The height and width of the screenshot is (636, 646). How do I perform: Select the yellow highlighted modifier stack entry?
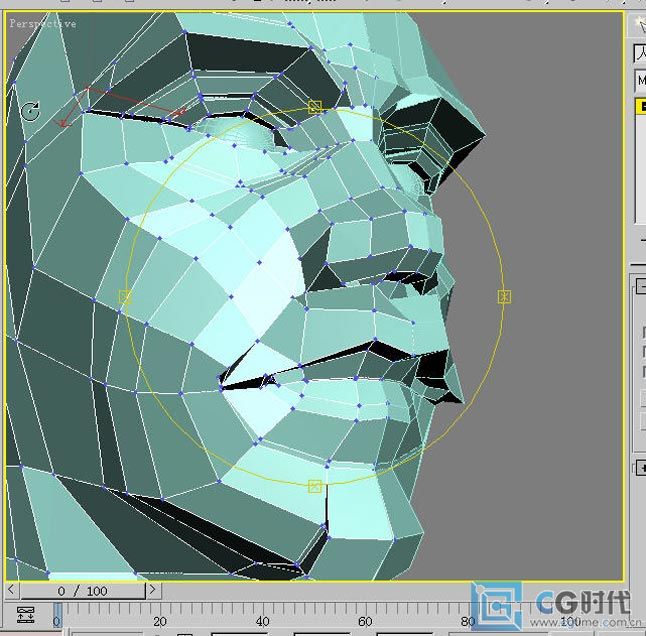point(641,106)
